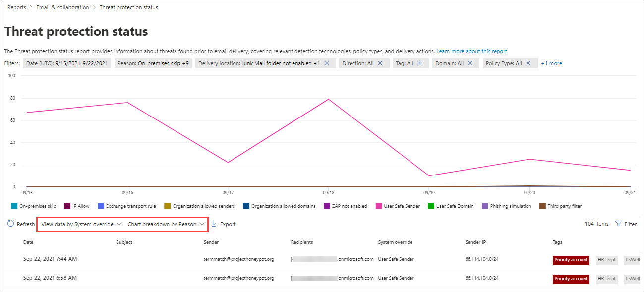Remove the Delivery location filter
Viewport: 644px width, 292px height.
pyautogui.click(x=327, y=63)
